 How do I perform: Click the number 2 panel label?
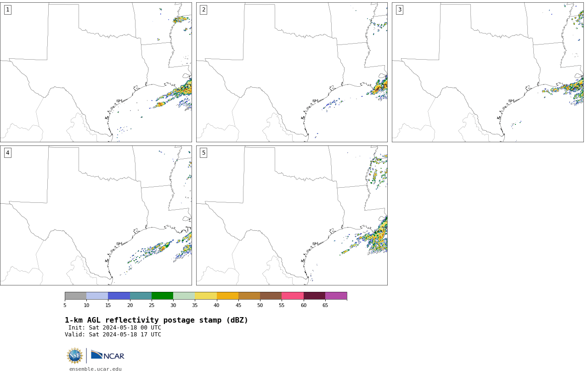(x=204, y=10)
